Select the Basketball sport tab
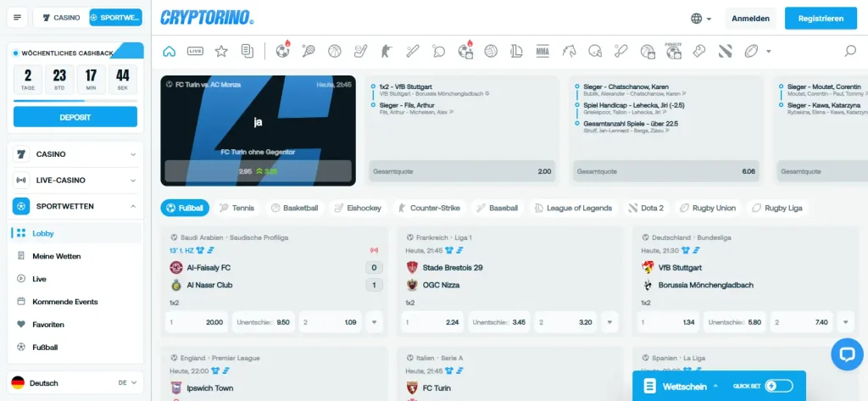 pos(294,209)
